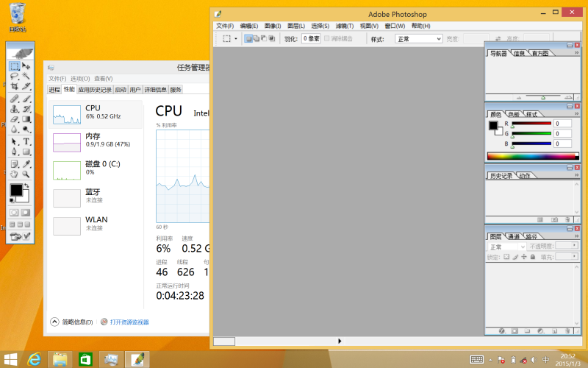Click the Photoshop status bar arrow
The image size is (588, 368).
pyautogui.click(x=340, y=341)
